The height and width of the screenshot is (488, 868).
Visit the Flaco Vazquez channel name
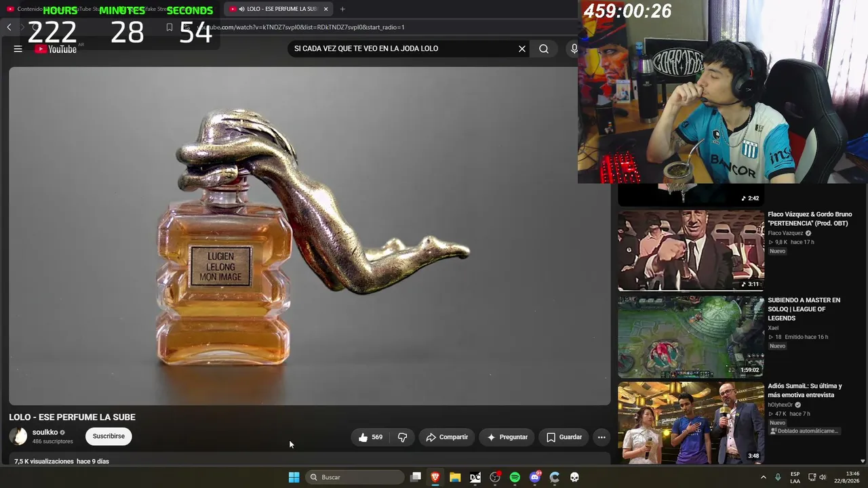click(x=785, y=233)
